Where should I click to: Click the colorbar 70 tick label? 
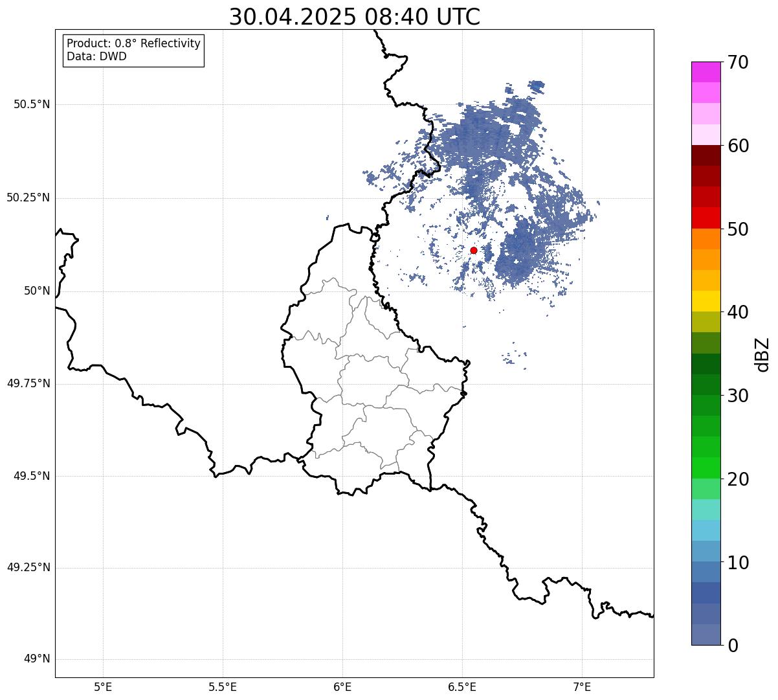coord(738,62)
